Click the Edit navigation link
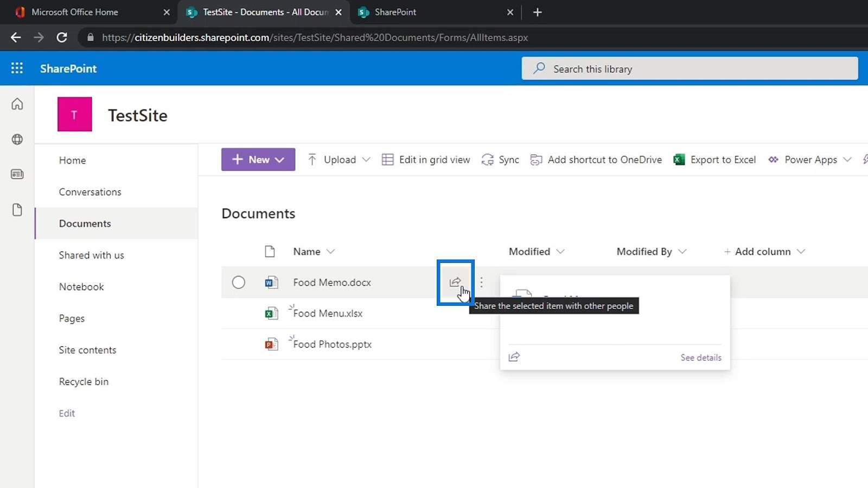The image size is (868, 488). pos(67,413)
